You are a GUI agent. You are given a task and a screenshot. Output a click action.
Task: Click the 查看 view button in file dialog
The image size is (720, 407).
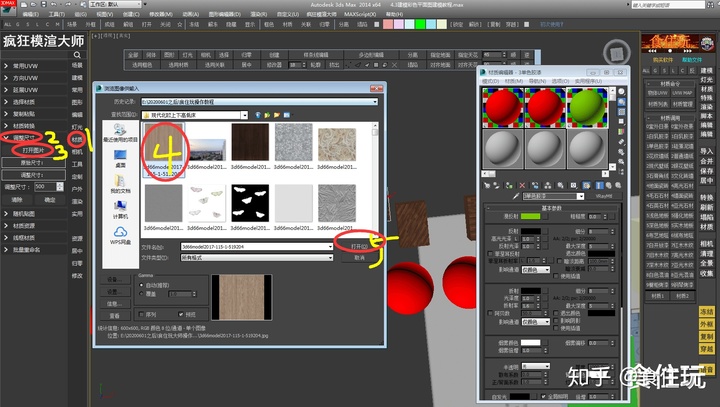point(114,316)
